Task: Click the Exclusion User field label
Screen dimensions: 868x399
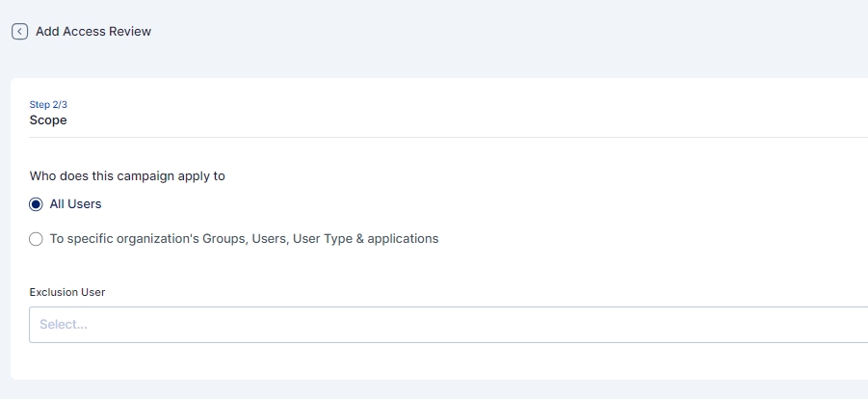Action: [67, 291]
